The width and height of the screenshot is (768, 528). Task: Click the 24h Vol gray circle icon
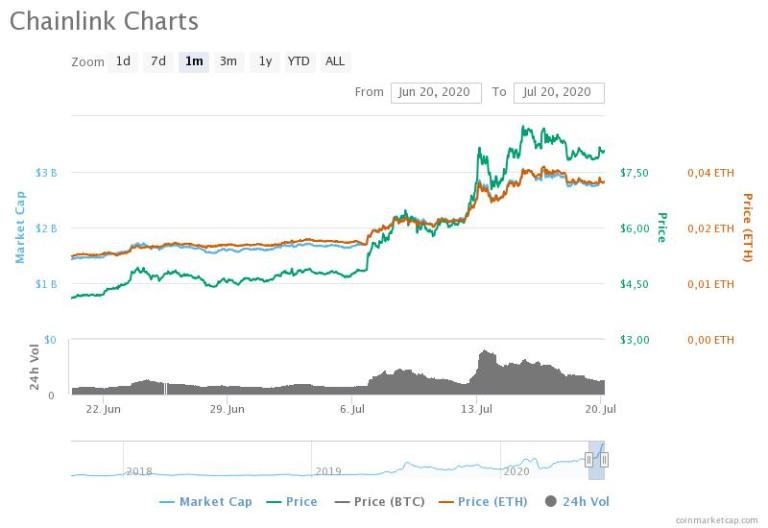(x=551, y=501)
